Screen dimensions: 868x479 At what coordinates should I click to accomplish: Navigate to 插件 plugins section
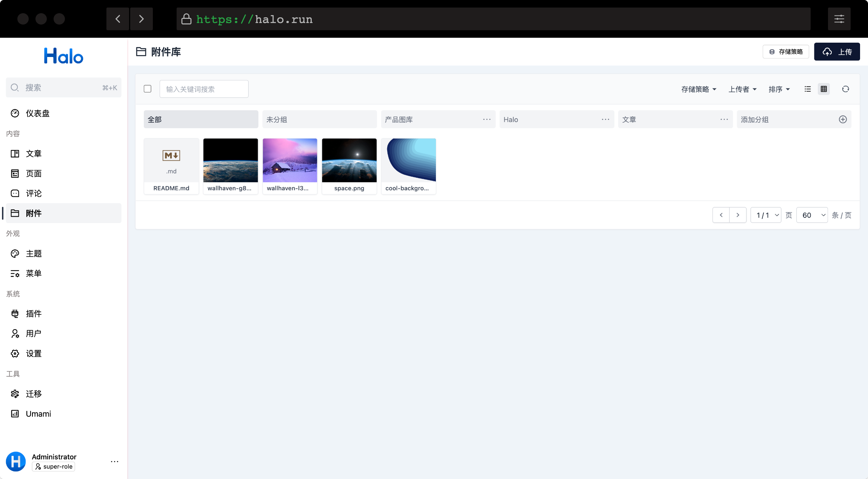click(33, 314)
